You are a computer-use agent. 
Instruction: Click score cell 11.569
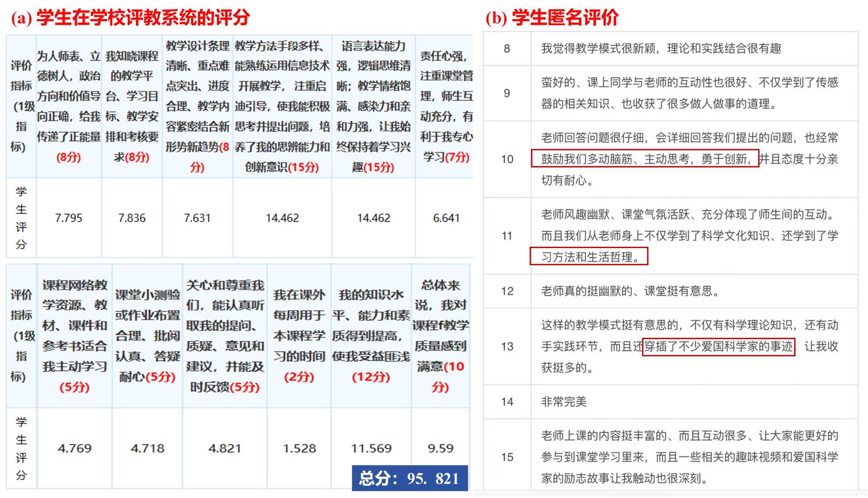[371, 448]
